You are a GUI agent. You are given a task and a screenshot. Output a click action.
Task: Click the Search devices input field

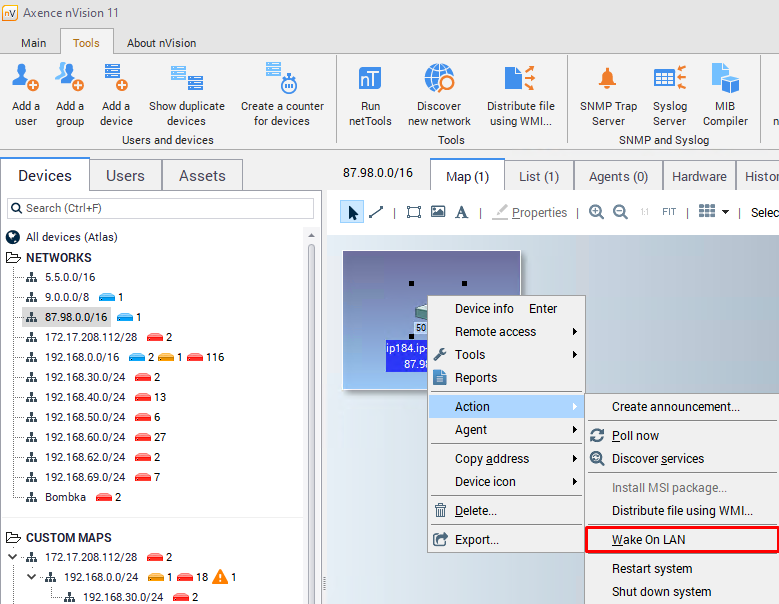[160, 208]
